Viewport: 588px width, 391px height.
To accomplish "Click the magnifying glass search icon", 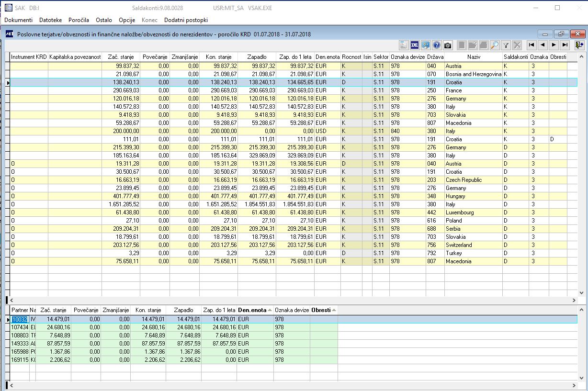I will pos(495,45).
